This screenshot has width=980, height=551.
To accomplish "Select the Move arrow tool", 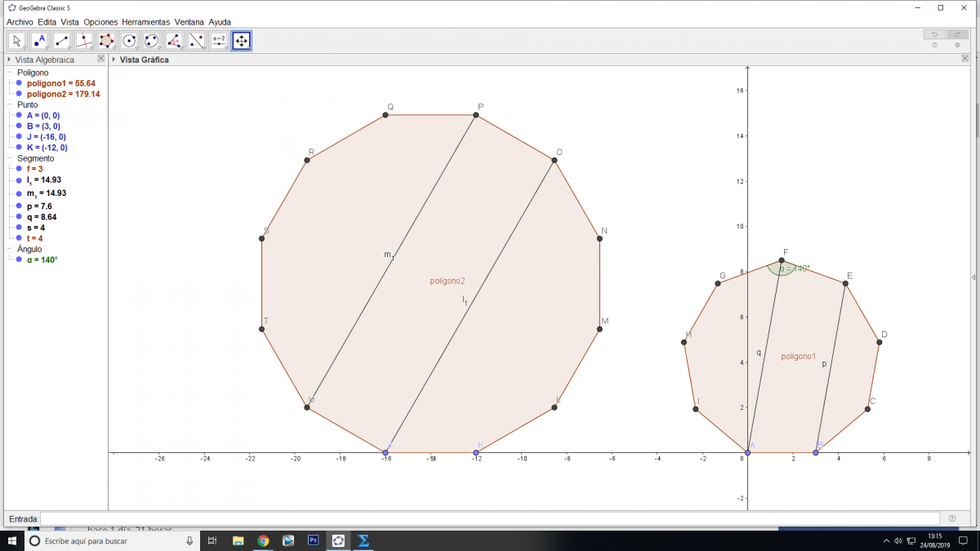I will pyautogui.click(x=17, y=40).
